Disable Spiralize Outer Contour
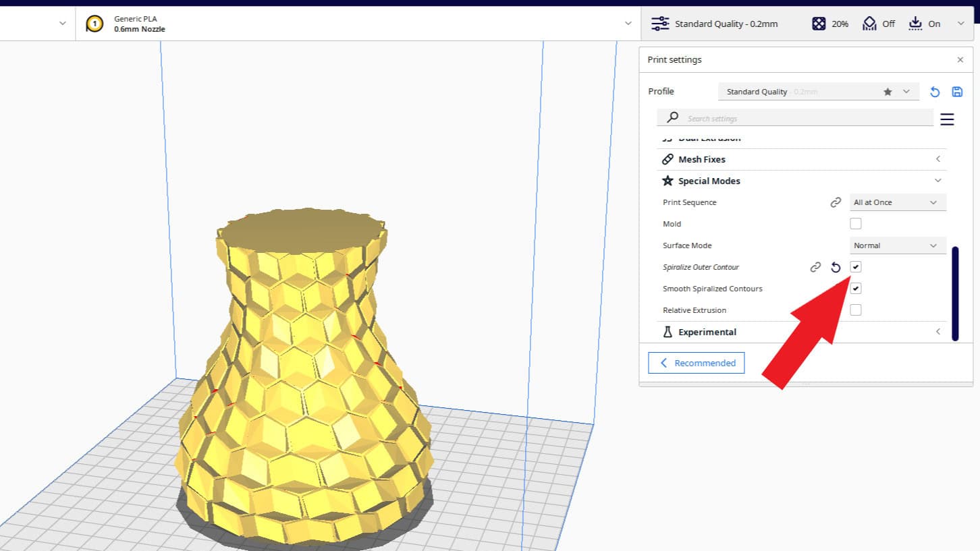980x551 pixels. (855, 267)
